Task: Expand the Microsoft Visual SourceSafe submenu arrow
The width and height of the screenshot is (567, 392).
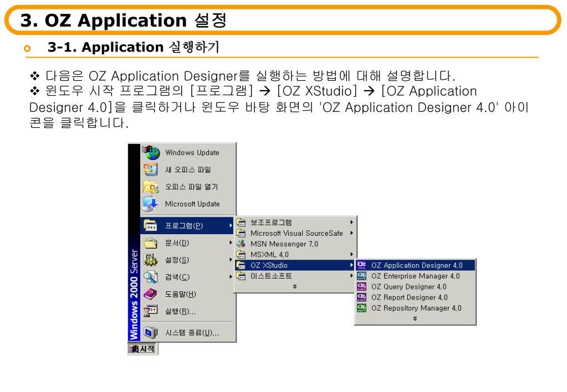Action: [x=351, y=233]
